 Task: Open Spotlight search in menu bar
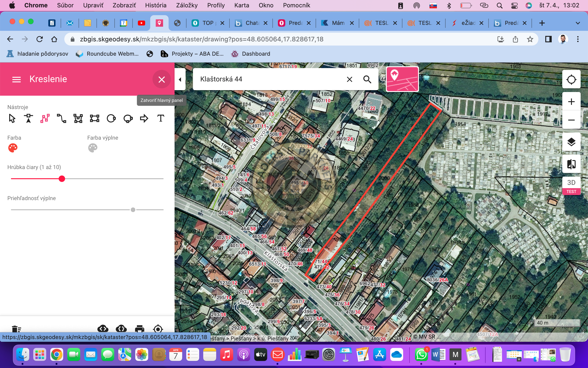point(500,5)
